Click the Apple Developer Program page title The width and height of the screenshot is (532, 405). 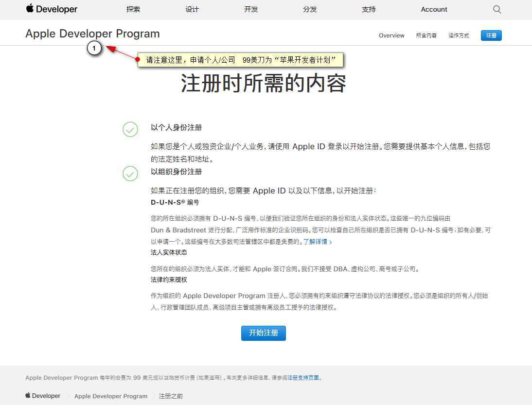pos(92,34)
